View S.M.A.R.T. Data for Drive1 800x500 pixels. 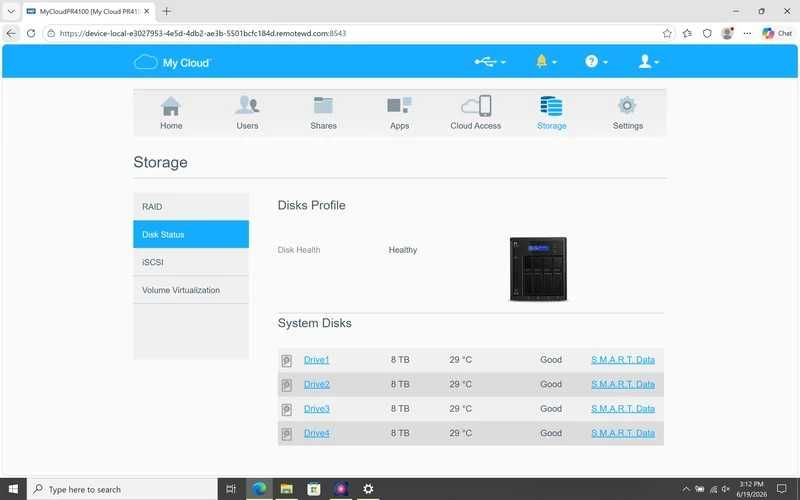(622, 360)
